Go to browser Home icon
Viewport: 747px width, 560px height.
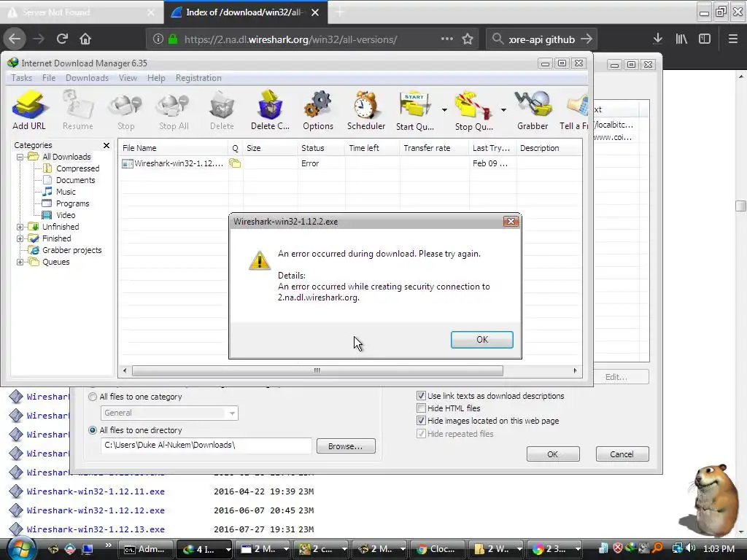coord(85,39)
